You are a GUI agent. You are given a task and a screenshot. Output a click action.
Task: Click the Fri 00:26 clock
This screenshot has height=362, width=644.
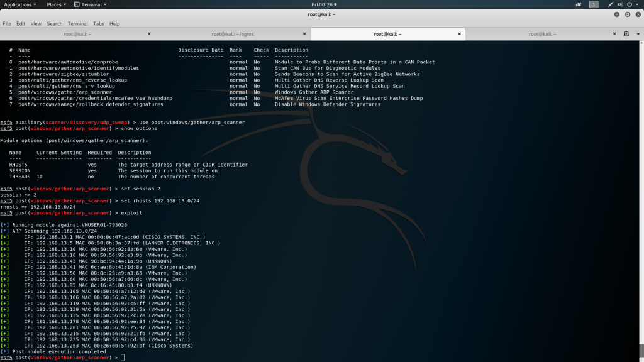click(324, 4)
